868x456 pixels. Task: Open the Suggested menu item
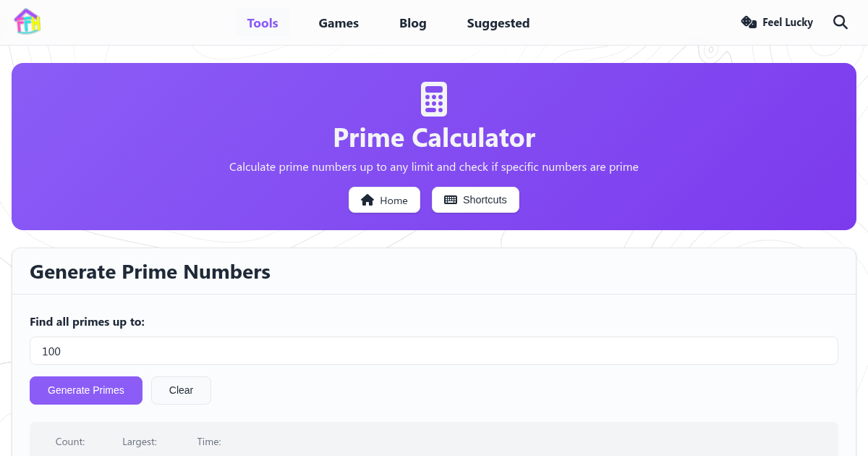(x=498, y=23)
